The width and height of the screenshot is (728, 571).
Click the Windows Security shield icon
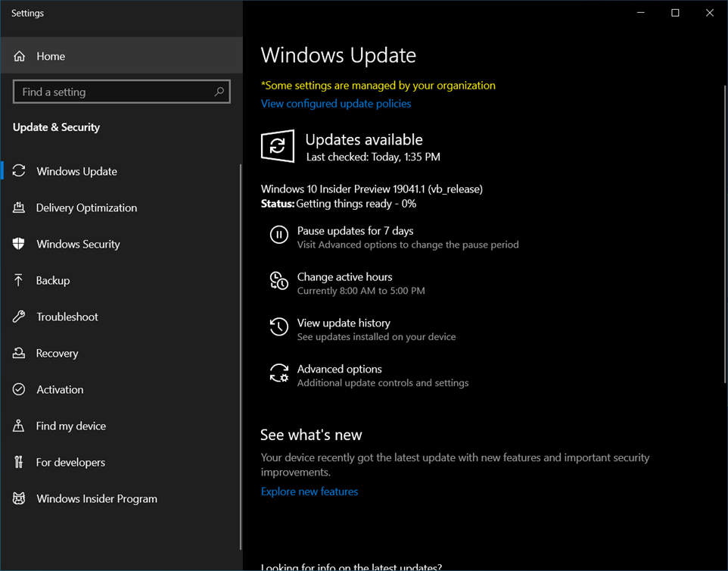19,243
